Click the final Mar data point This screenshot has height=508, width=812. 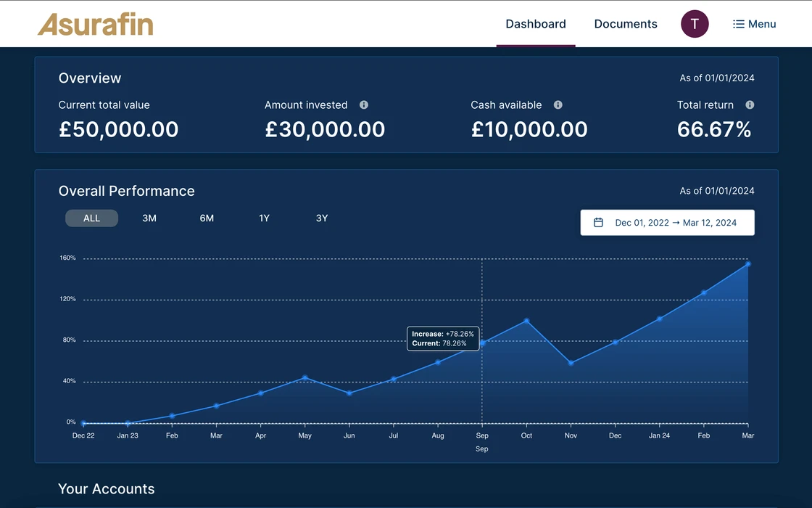click(x=747, y=264)
